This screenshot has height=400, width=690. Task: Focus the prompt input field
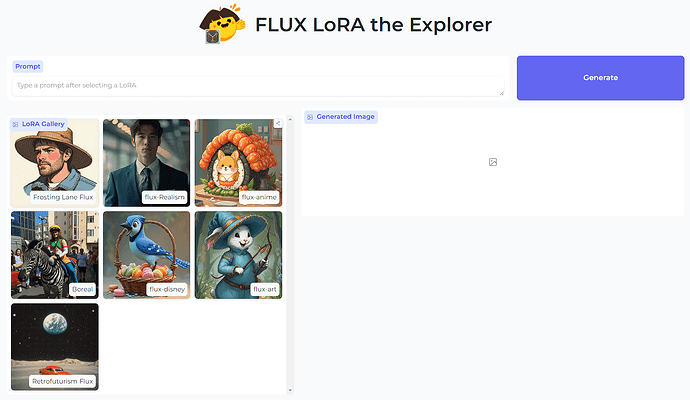pyautogui.click(x=258, y=86)
